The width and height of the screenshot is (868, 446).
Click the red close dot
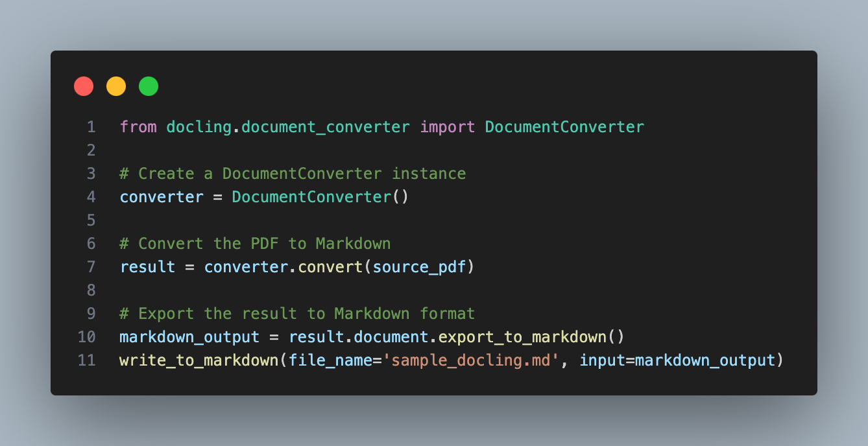(x=84, y=86)
